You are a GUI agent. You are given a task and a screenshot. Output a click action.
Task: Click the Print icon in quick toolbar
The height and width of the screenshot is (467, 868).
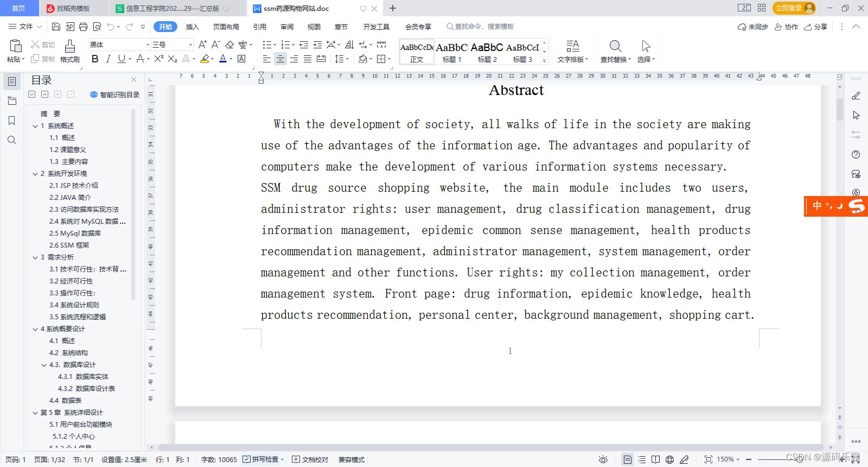pyautogui.click(x=83, y=27)
